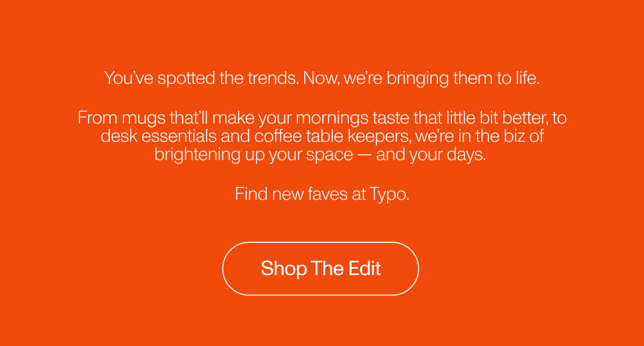Select the "You've spotted the trends" headline
This screenshot has width=644, height=346.
click(x=322, y=78)
